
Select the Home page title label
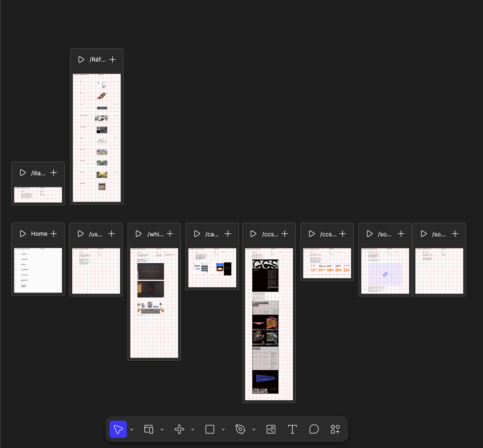click(x=39, y=234)
